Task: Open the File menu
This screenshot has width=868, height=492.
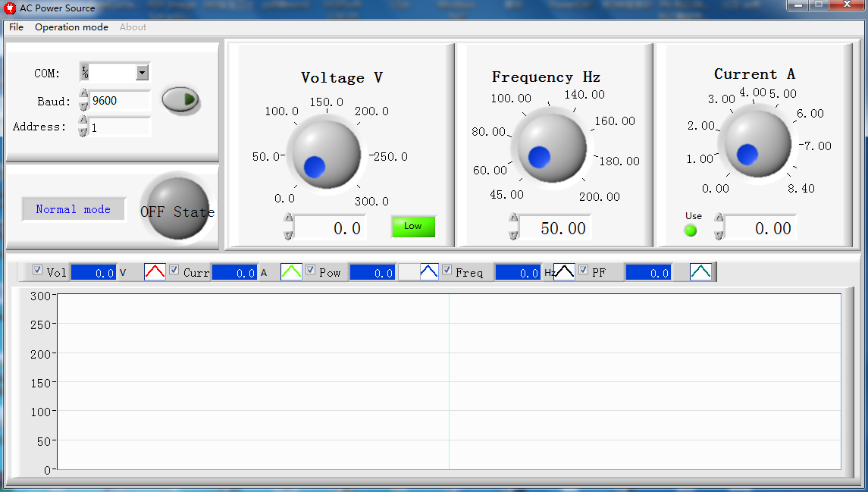Action: tap(16, 27)
